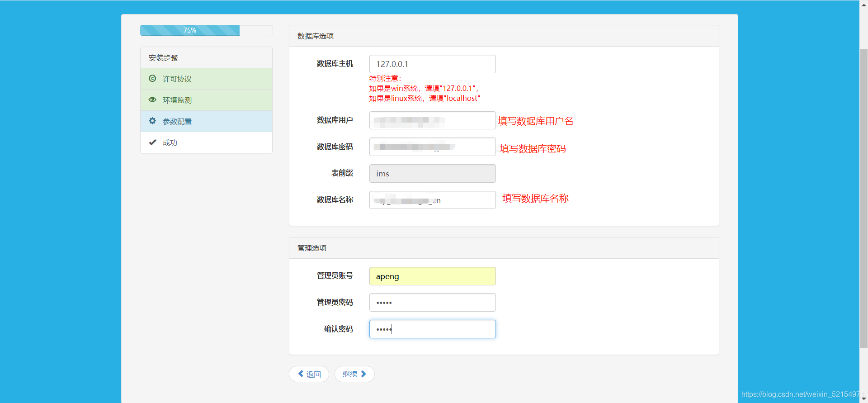
Task: Focus the 管理员账号 field containing apeng
Action: (x=432, y=276)
